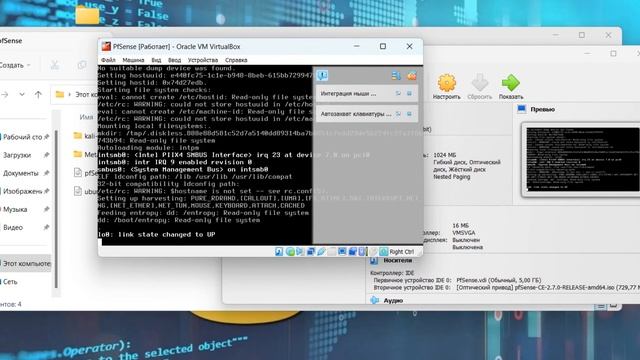This screenshot has width=640, height=360.
Task: Click the keyboard capture indicator beside Right Ctrl
Action: (x=383, y=251)
